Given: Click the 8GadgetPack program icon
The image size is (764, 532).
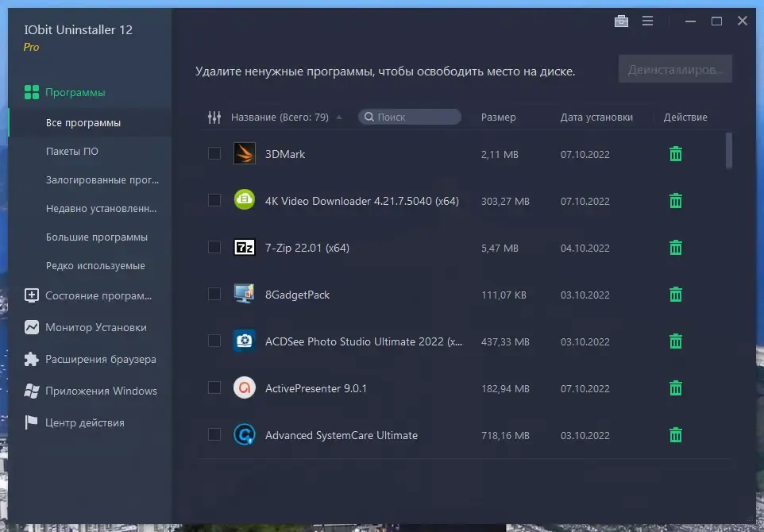Looking at the screenshot, I should point(245,295).
